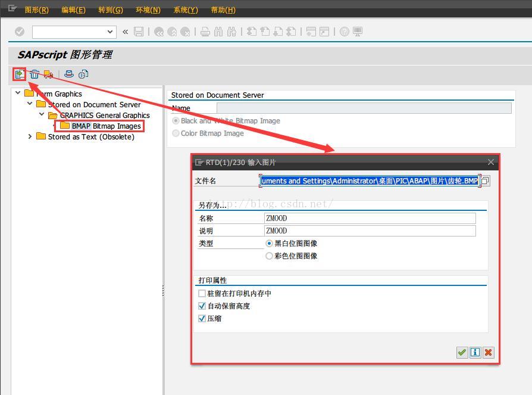Click the info icon at the dialog bottom
Viewport: 532px width, 395px height.
[475, 353]
